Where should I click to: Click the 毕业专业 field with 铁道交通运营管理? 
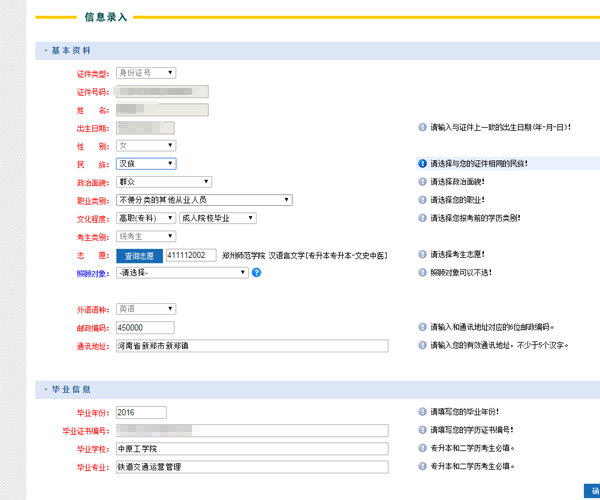point(251,466)
